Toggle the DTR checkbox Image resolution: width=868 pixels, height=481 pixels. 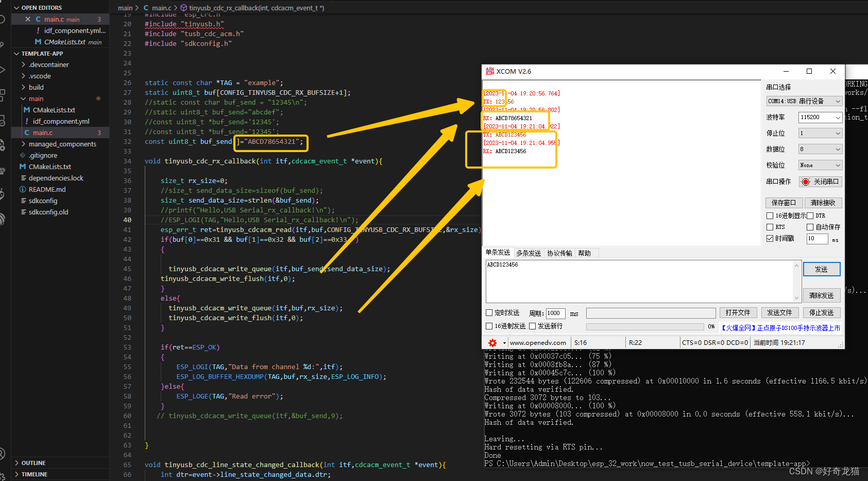point(810,215)
